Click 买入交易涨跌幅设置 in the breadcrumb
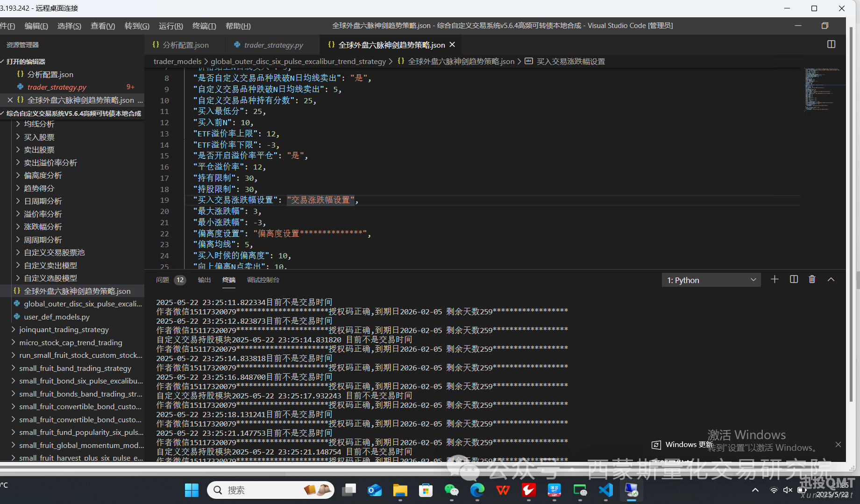The height and width of the screenshot is (504, 860). coord(570,62)
